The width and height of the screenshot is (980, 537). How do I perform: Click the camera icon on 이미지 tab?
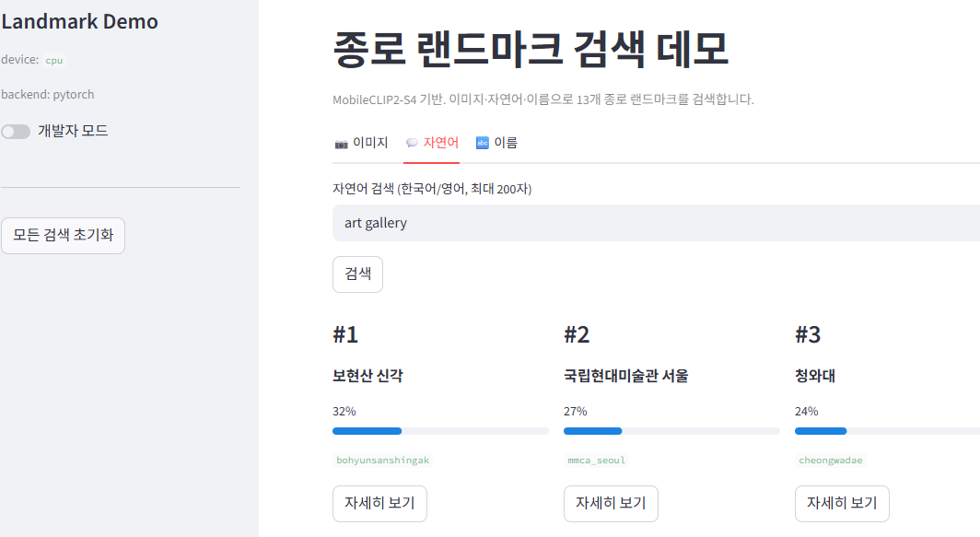(341, 144)
